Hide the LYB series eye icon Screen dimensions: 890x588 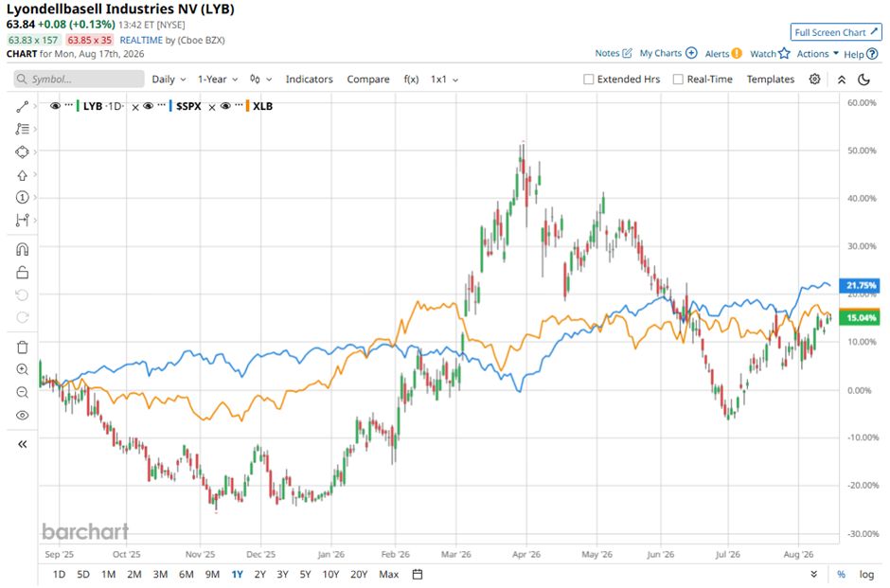point(55,106)
